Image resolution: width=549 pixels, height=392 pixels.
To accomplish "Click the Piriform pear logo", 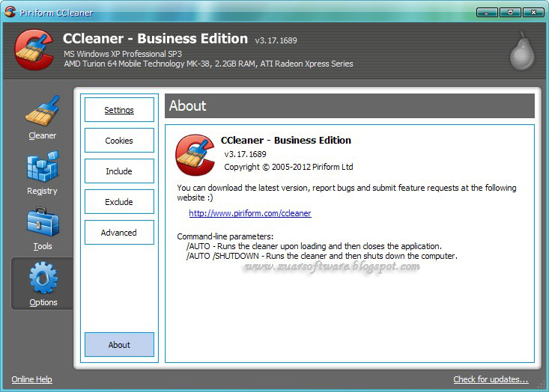I will click(522, 52).
